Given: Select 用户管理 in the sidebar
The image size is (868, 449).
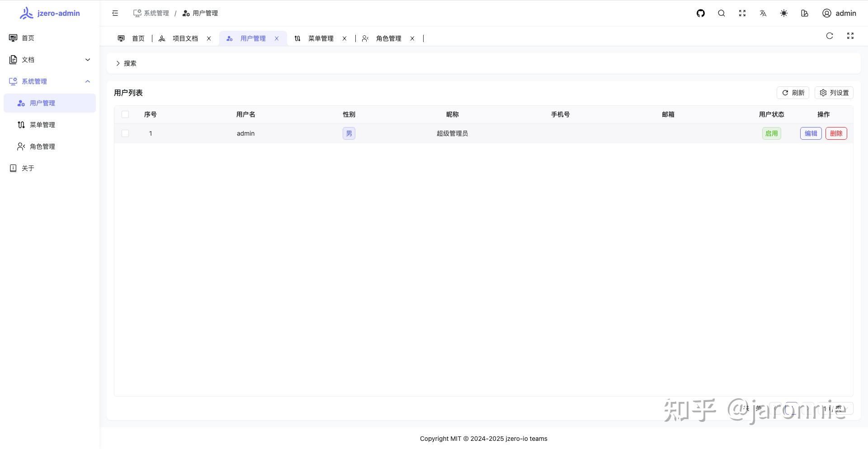Looking at the screenshot, I should point(50,103).
